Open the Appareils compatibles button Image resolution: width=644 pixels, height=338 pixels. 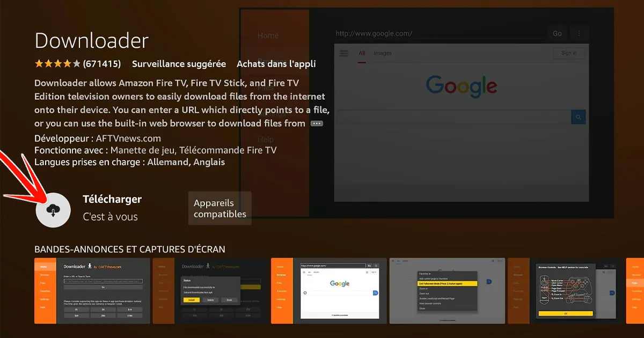(219, 208)
